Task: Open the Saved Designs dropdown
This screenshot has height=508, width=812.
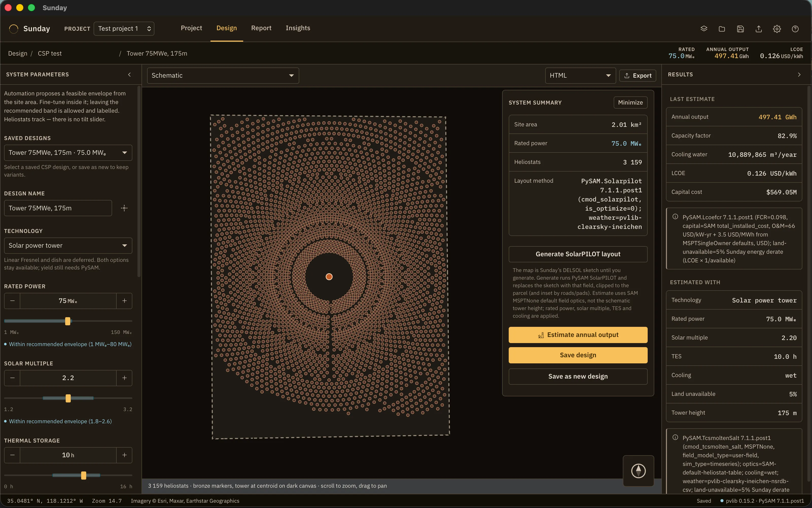Action: click(x=68, y=153)
